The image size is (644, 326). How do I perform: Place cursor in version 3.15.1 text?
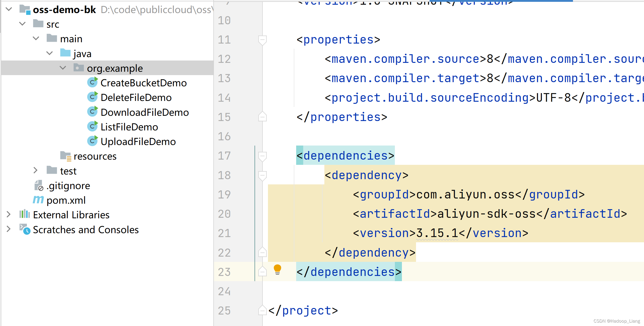(437, 233)
